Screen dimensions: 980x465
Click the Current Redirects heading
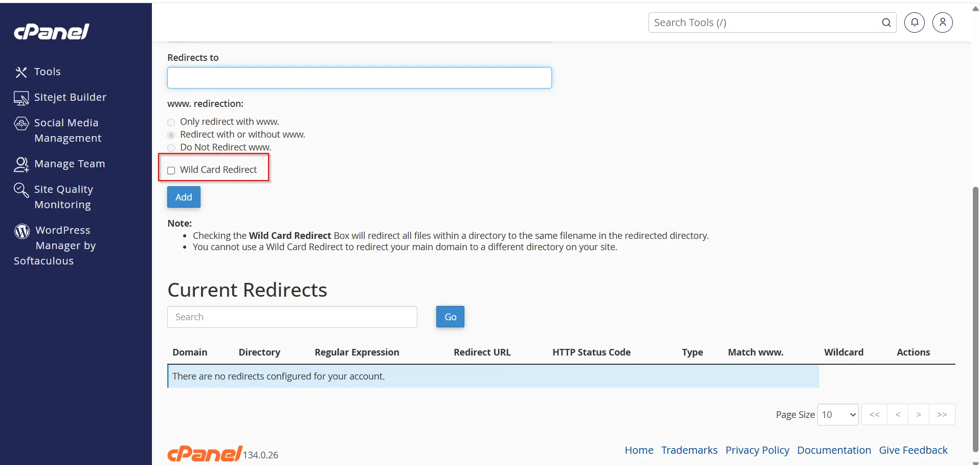[247, 290]
